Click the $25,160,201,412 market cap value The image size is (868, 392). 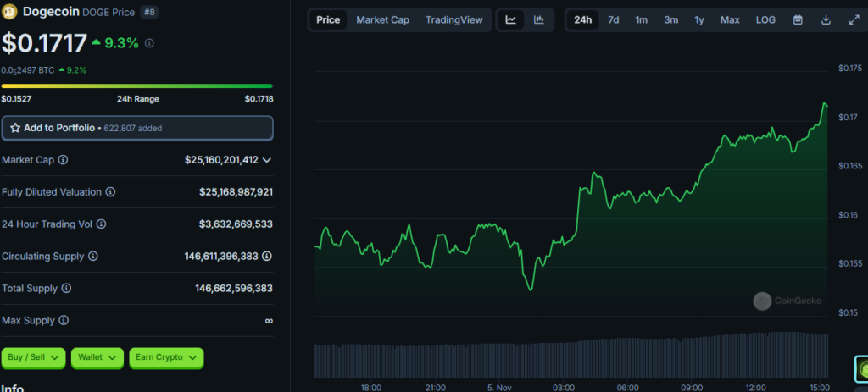pyautogui.click(x=221, y=160)
